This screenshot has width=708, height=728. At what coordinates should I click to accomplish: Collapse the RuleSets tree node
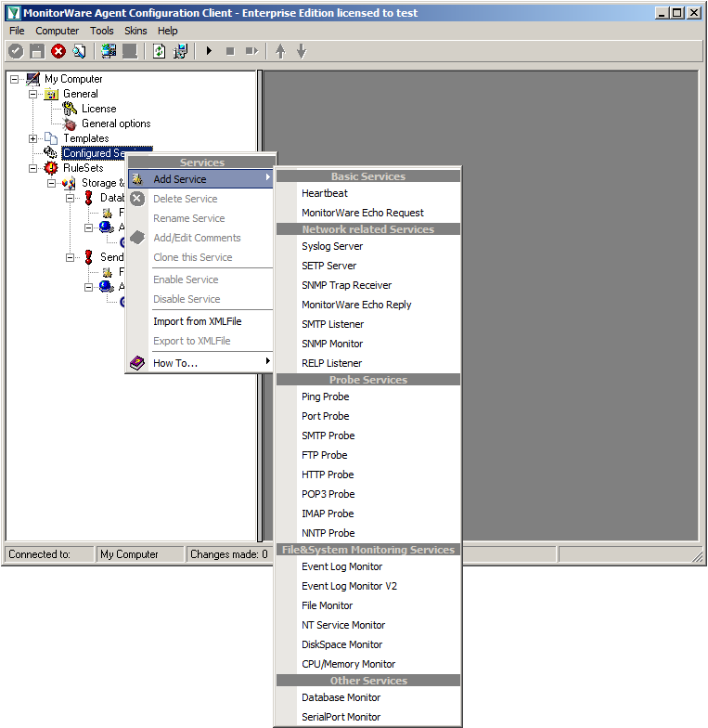[x=33, y=169]
